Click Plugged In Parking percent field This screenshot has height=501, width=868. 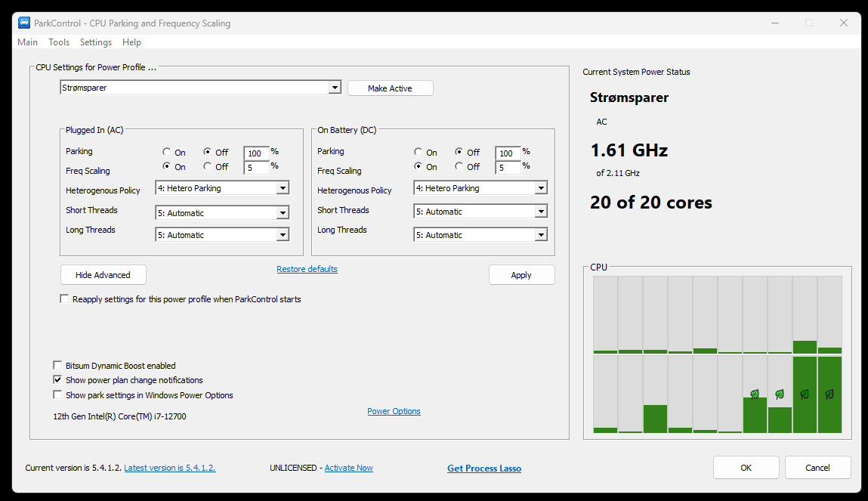(256, 153)
